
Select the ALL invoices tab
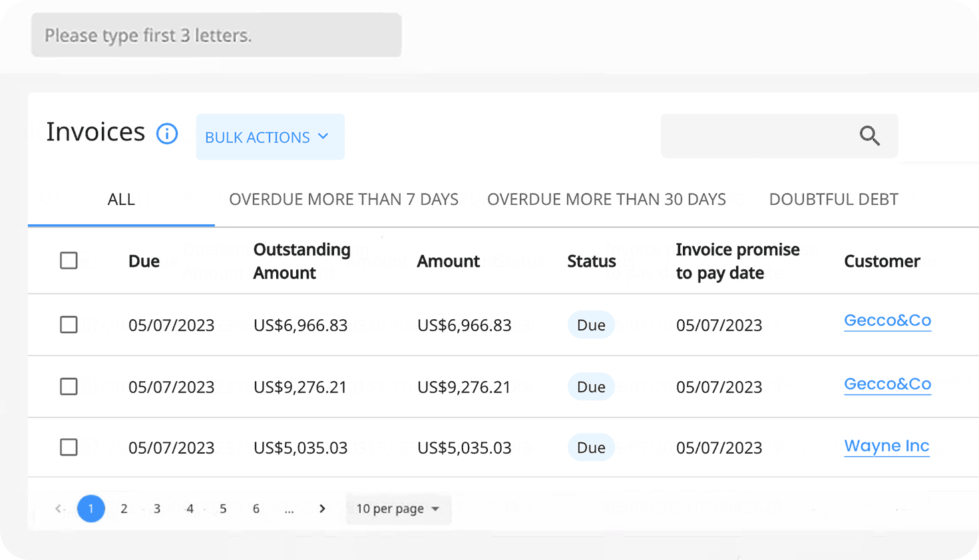[121, 200]
